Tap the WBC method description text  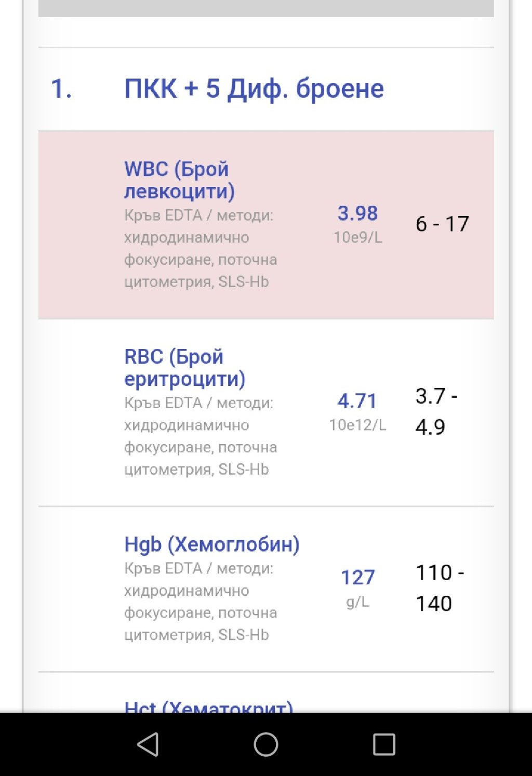200,248
